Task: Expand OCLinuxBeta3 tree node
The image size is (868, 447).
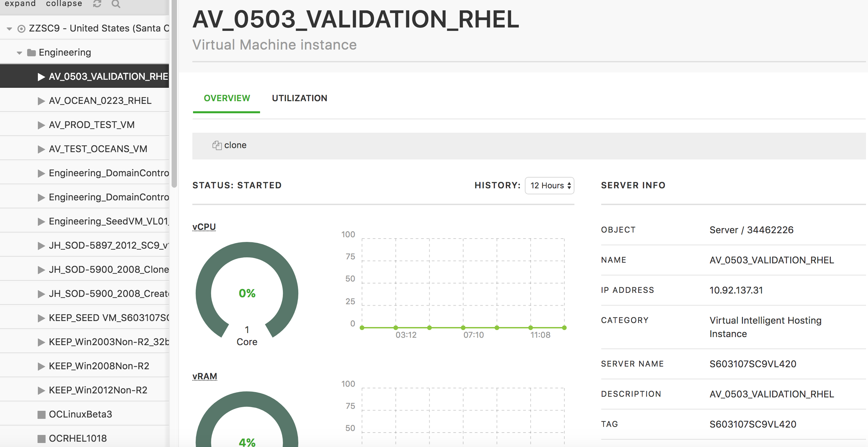Action: click(39, 413)
